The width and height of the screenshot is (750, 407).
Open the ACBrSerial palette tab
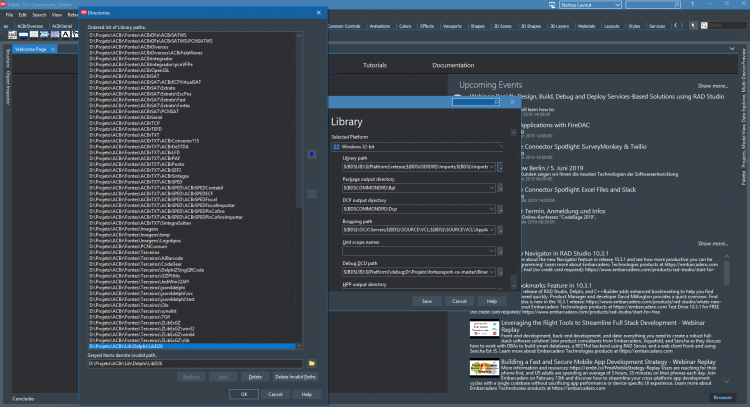[62, 26]
